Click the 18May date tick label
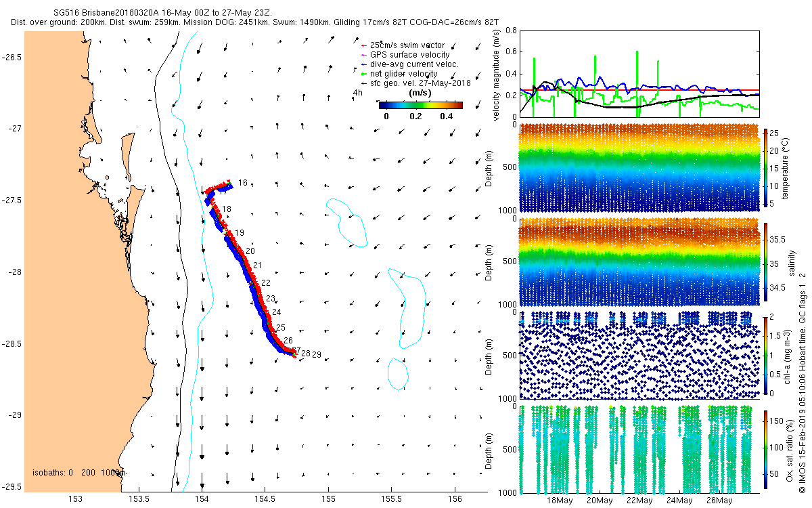The height and width of the screenshot is (508, 812). (560, 501)
